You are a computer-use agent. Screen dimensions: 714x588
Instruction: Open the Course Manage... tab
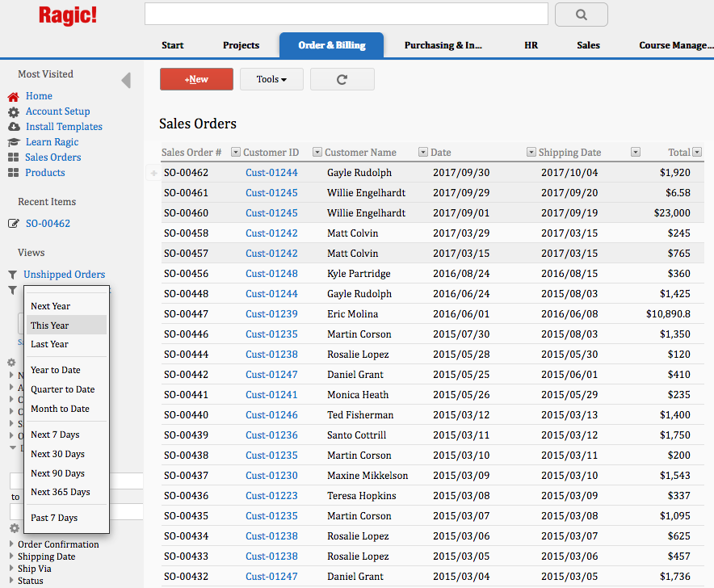676,45
